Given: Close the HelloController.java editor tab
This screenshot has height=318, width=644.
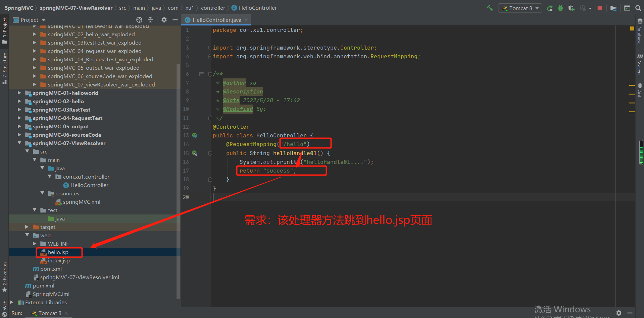Looking at the screenshot, I should coord(246,20).
